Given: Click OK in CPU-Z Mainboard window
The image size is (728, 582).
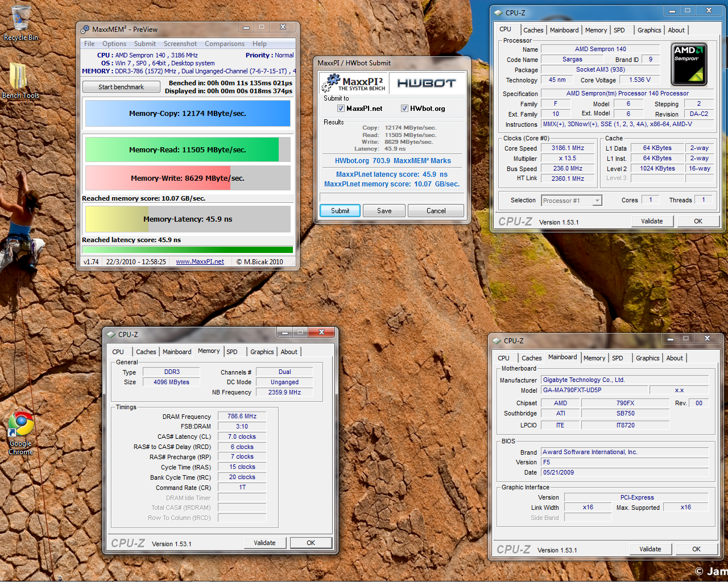Looking at the screenshot, I should [696, 549].
